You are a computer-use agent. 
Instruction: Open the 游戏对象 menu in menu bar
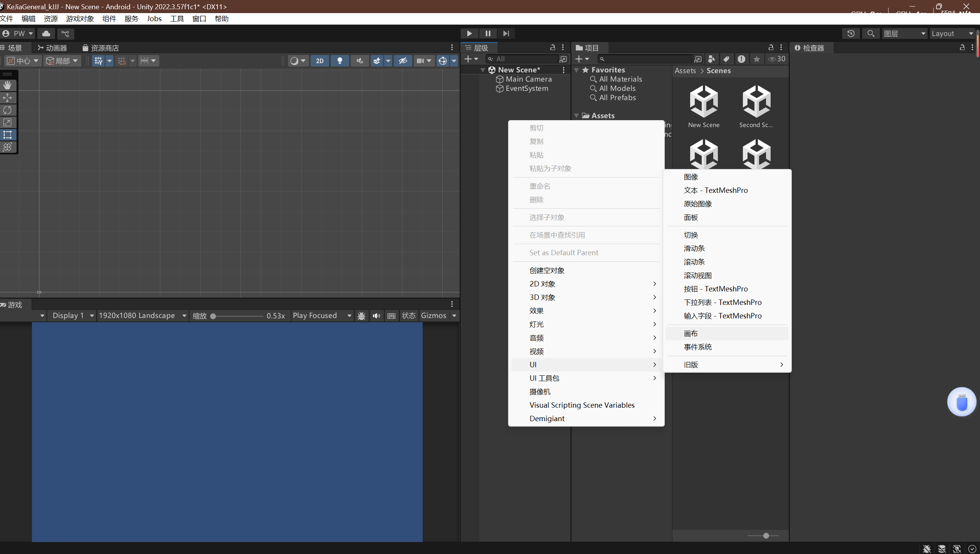click(x=80, y=18)
